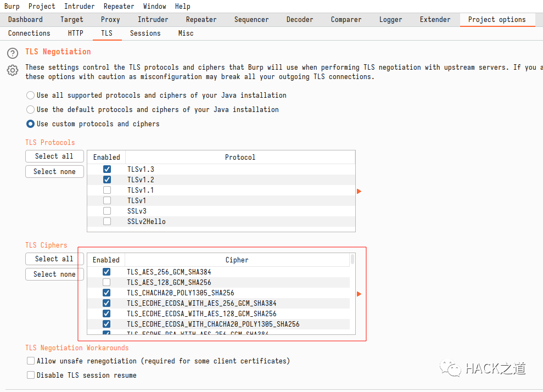The width and height of the screenshot is (543, 392).
Task: Click Select none for TLS Ciphers
Action: click(x=54, y=274)
